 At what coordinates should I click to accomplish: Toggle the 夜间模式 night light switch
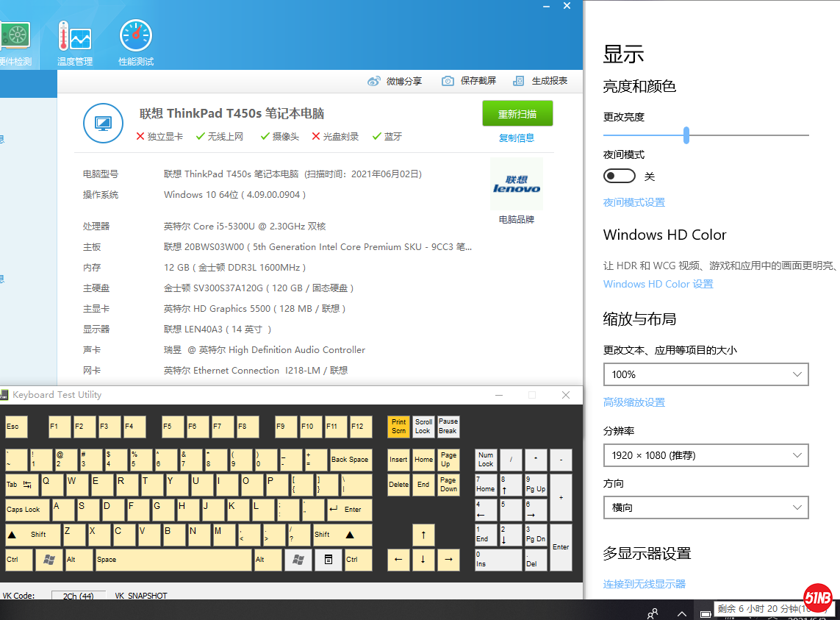coord(620,176)
